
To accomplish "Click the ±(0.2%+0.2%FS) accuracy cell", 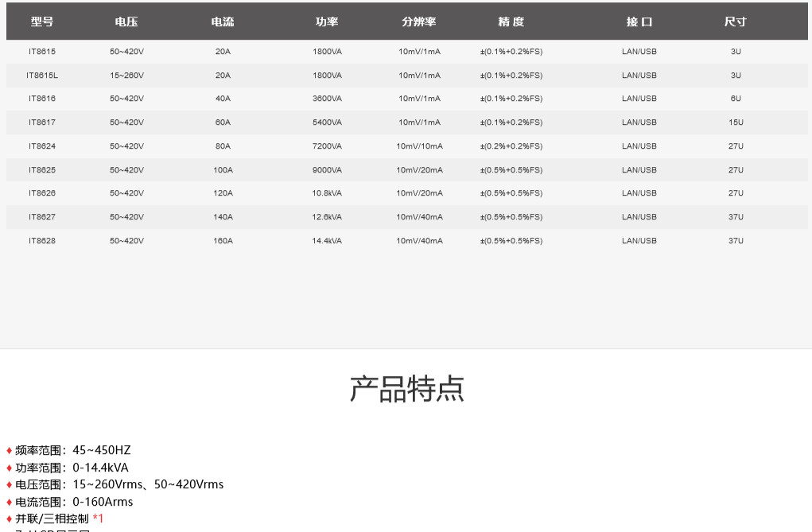I will [511, 146].
